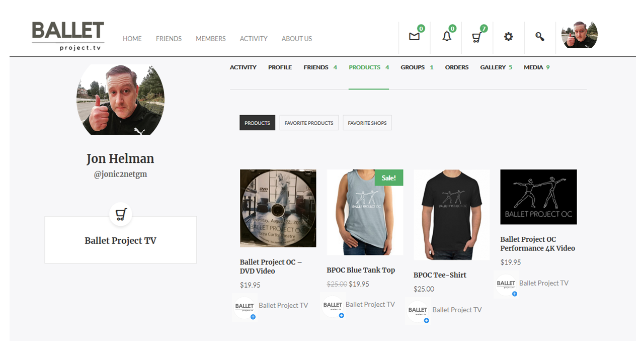Click the $25.00 price under BPOC Tee-Shirt
The width and height of the screenshot is (644, 362).
tap(424, 289)
